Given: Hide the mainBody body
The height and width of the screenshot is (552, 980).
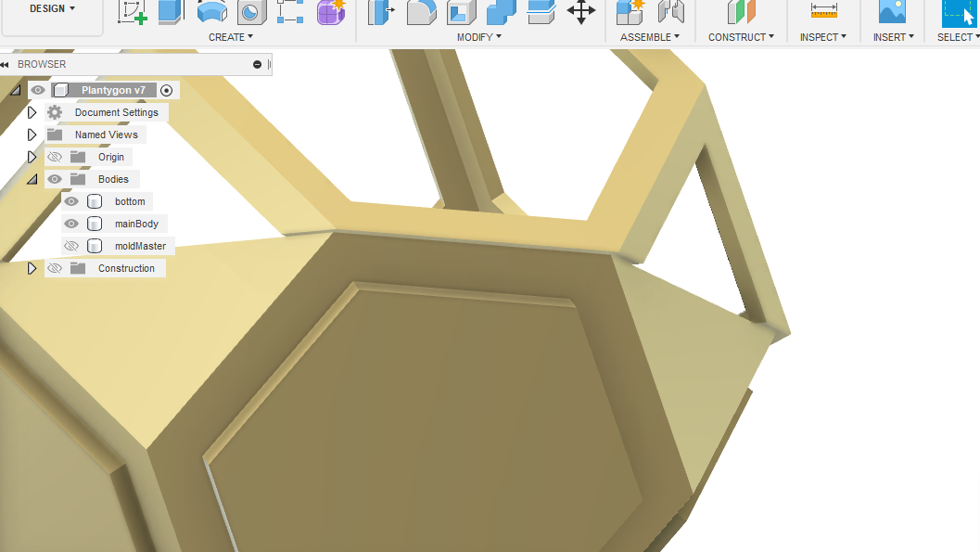Looking at the screenshot, I should [70, 223].
